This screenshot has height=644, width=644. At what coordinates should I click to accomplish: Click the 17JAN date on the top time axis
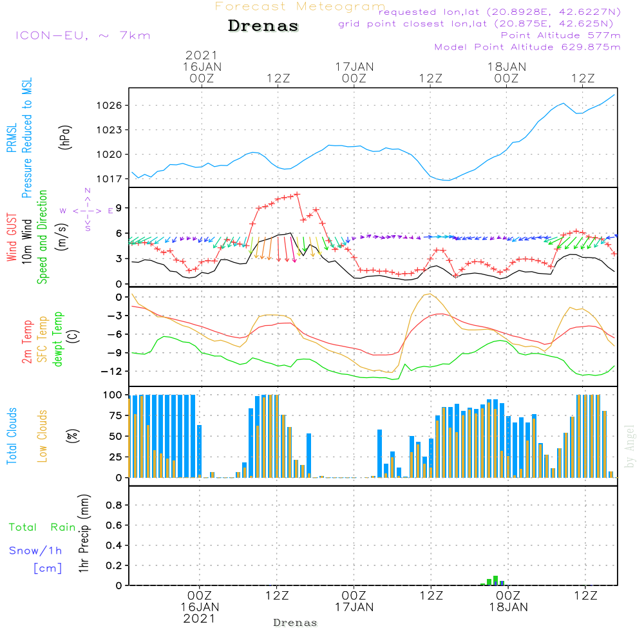(354, 66)
